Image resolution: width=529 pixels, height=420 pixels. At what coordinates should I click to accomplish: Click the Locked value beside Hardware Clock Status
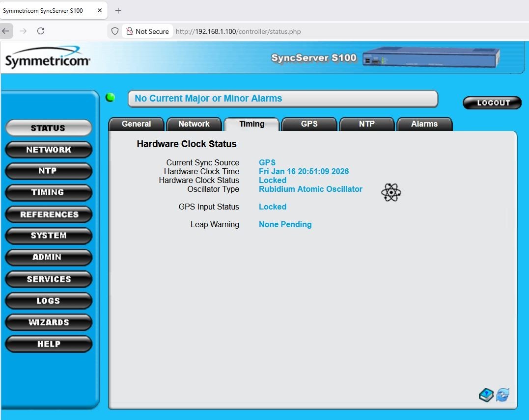[x=273, y=181]
